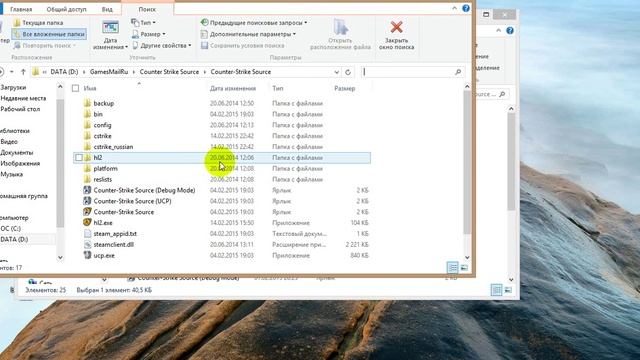Open Help with the blue question icon
Screen dimensions: 640x360
[466, 8]
